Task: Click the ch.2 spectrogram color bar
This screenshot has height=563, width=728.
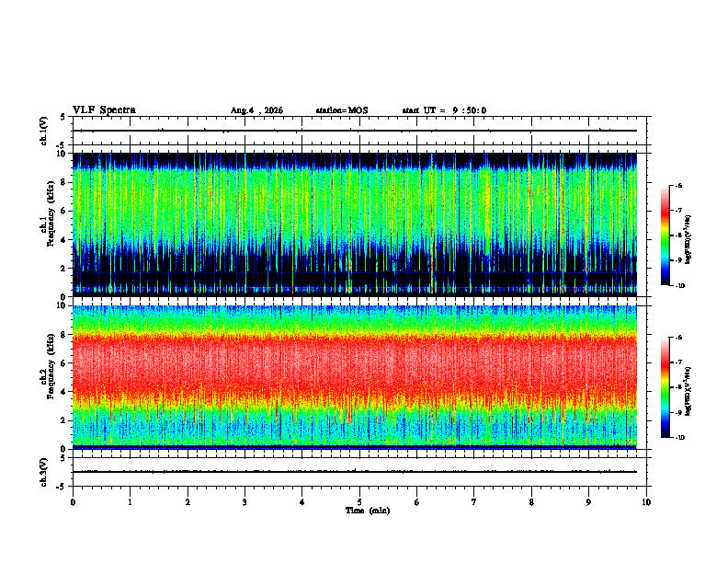Action: [665, 387]
